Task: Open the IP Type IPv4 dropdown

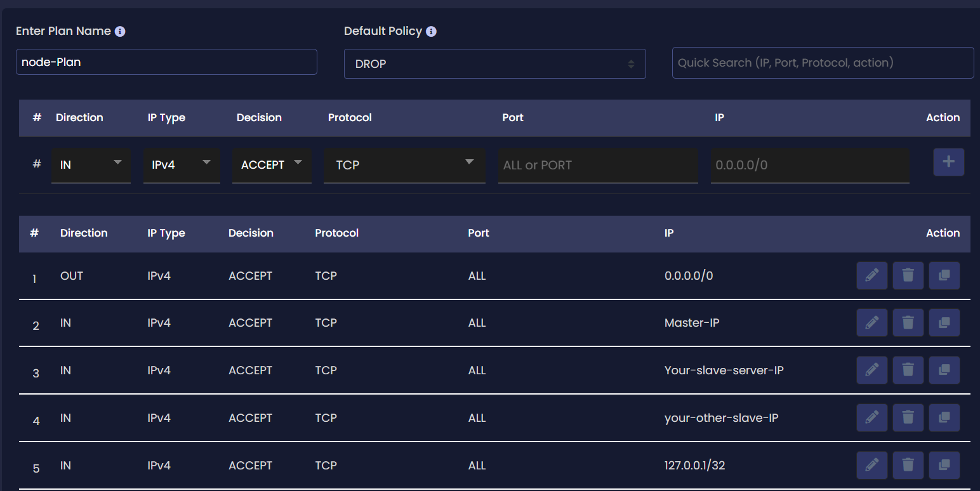Action: pyautogui.click(x=182, y=165)
